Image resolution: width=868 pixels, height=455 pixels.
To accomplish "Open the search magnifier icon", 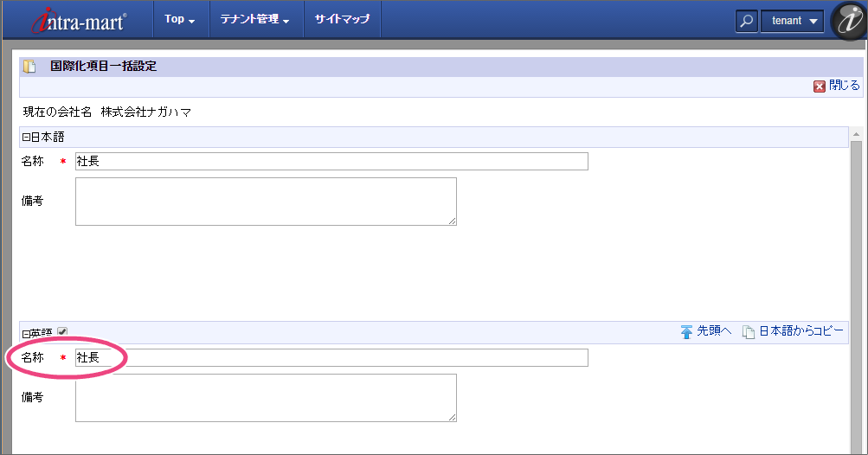I will pos(746,21).
